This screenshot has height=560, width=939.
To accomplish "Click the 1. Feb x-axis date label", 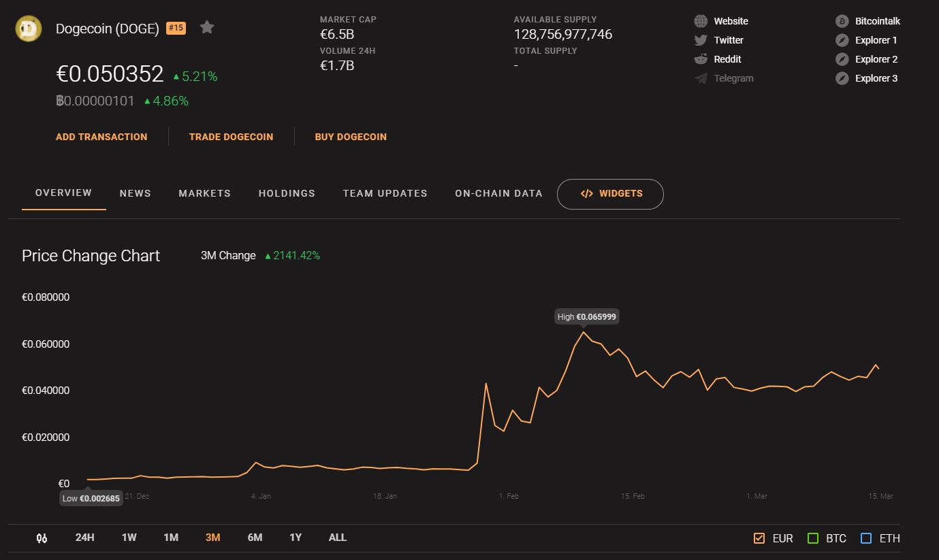I will [509, 496].
